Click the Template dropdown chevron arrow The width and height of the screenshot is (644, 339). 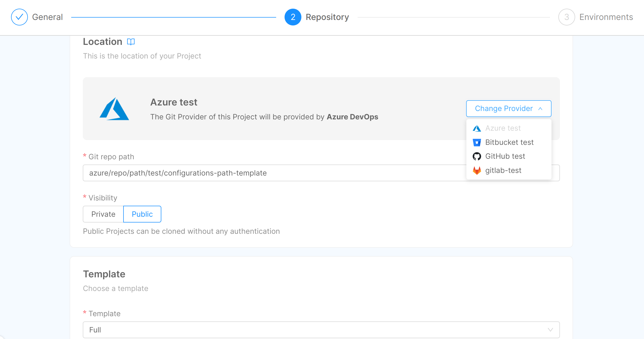point(550,330)
